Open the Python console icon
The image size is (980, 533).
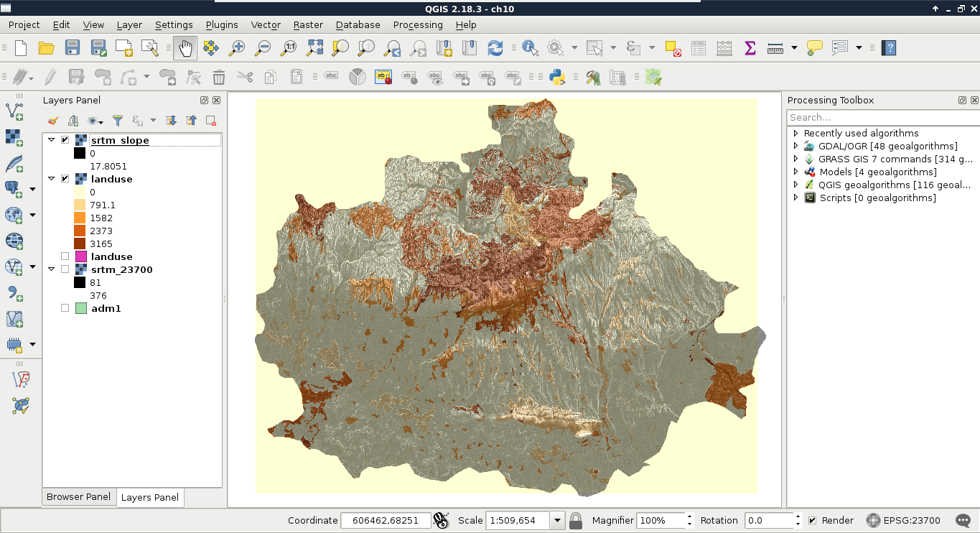556,77
